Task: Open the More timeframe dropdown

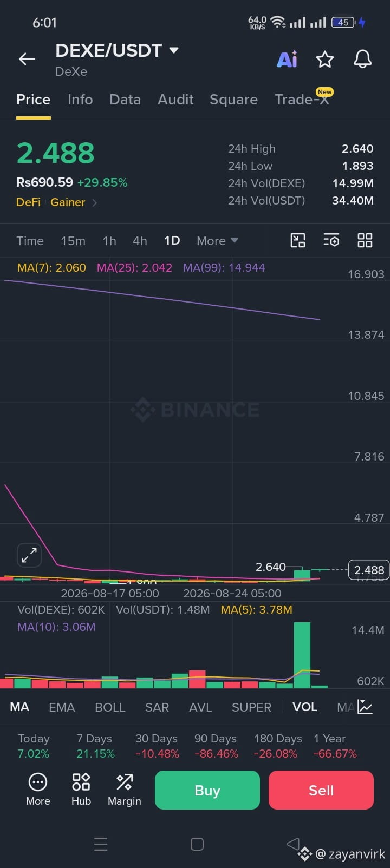Action: click(217, 241)
